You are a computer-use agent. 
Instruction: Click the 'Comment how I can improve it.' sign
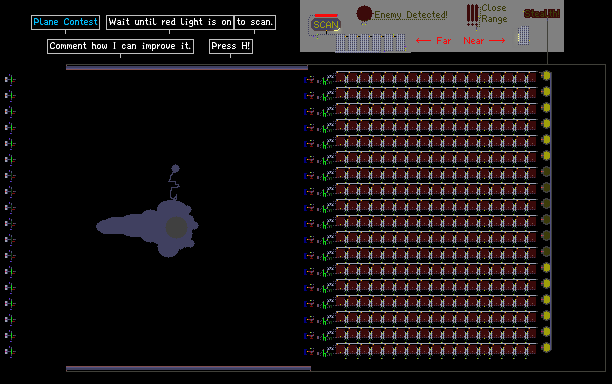tap(120, 46)
